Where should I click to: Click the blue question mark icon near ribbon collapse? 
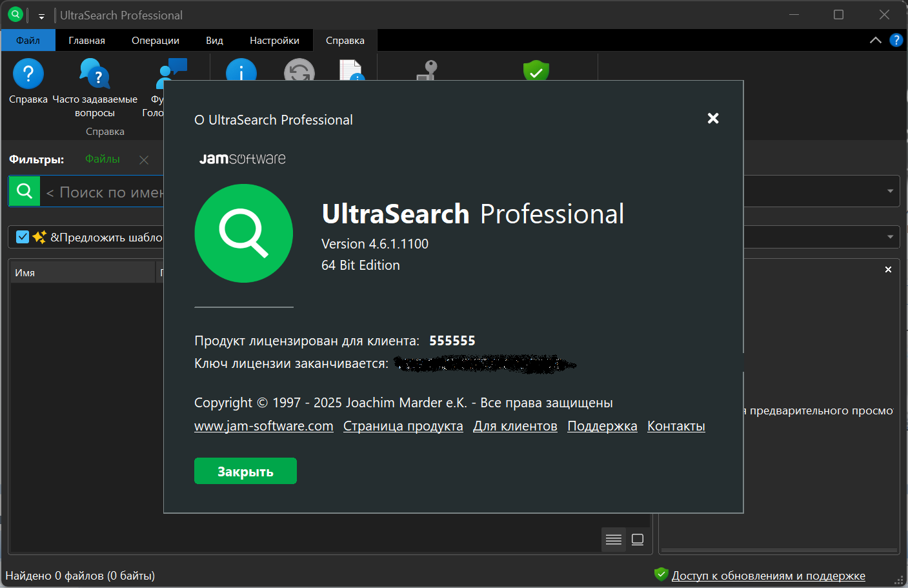pos(896,40)
